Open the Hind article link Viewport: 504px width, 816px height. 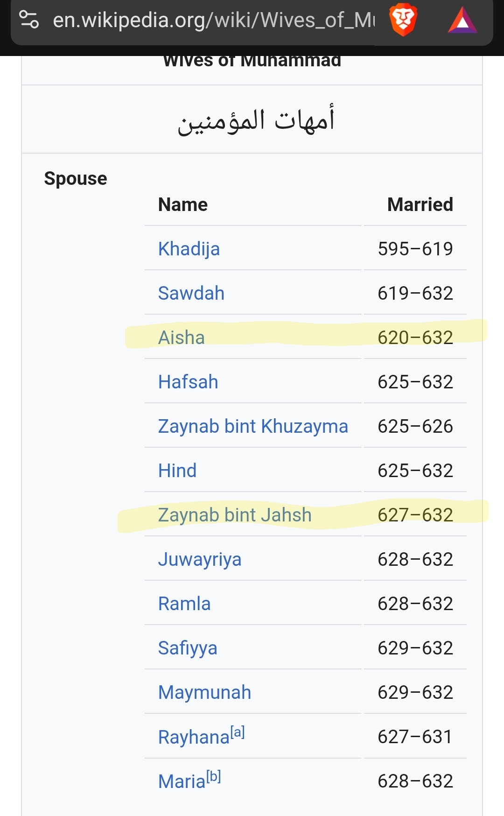tap(177, 471)
